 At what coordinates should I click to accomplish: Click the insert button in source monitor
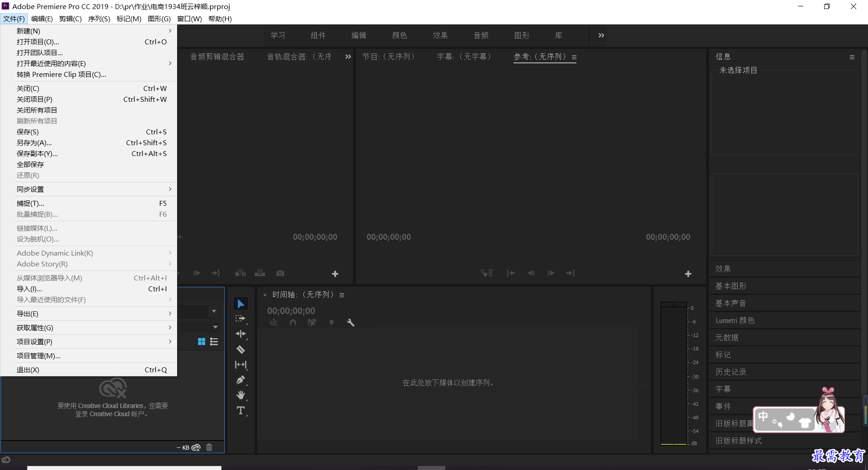(x=241, y=273)
